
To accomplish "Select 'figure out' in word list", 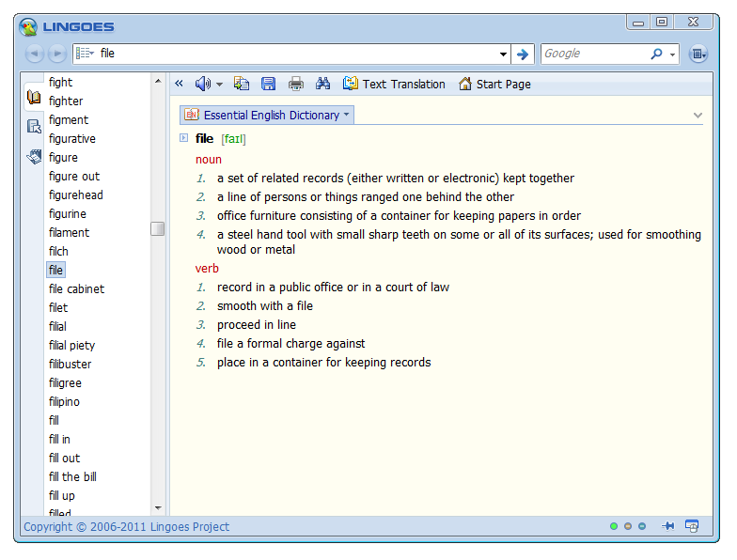I will pyautogui.click(x=74, y=177).
